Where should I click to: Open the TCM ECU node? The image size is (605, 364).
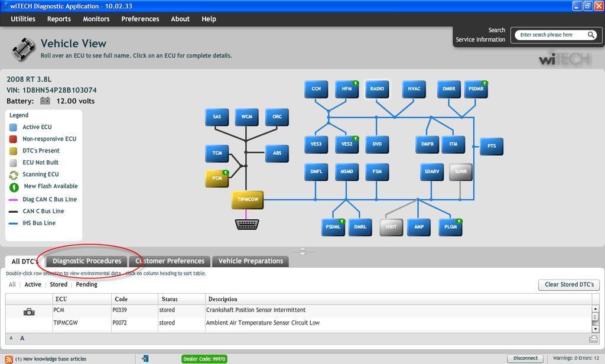(217, 154)
